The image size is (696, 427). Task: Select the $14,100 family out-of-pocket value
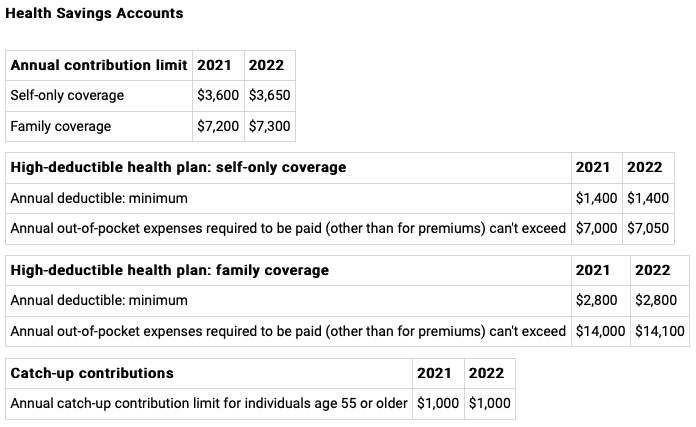[659, 331]
